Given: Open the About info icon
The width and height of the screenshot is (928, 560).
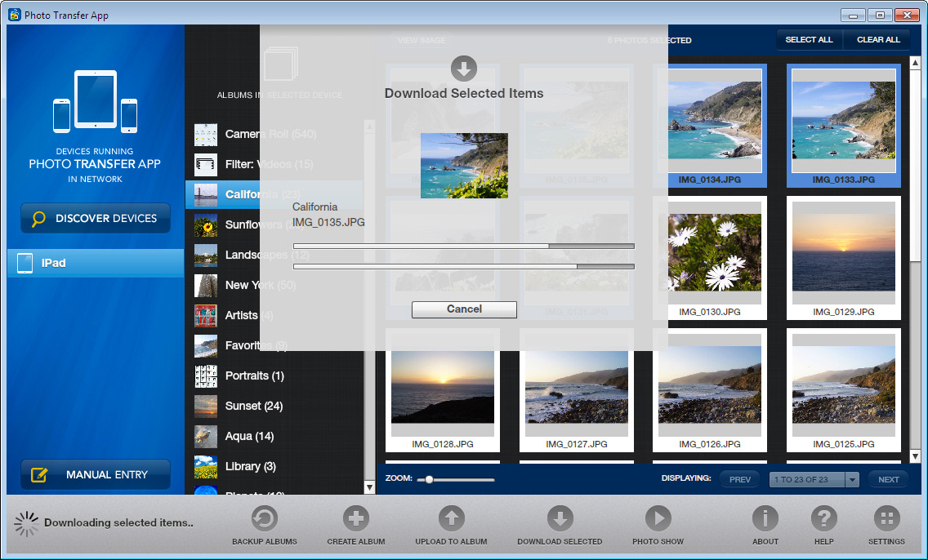Looking at the screenshot, I should [765, 519].
